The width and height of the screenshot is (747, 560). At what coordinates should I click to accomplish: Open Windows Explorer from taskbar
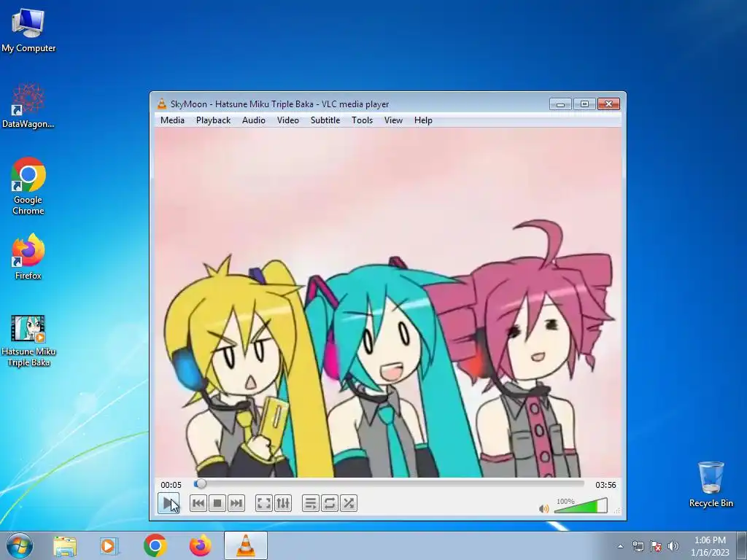[x=65, y=545]
